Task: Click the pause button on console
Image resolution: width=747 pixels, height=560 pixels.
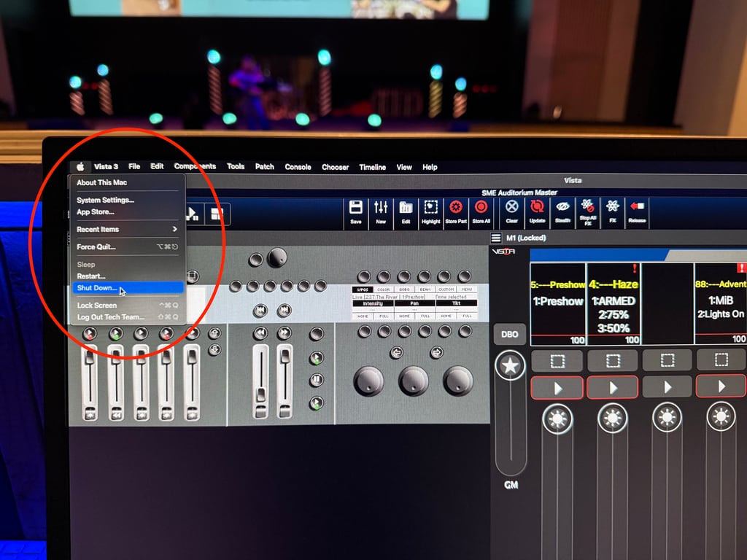Action: 317,380
